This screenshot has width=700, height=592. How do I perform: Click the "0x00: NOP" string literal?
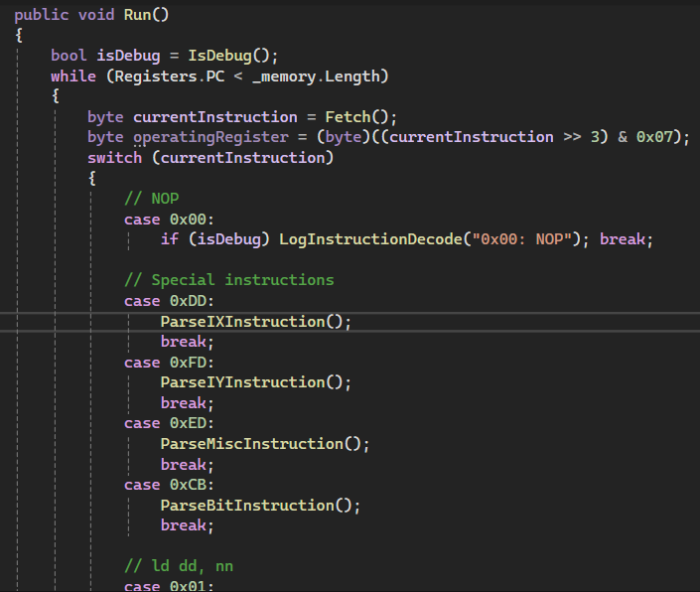tap(522, 239)
